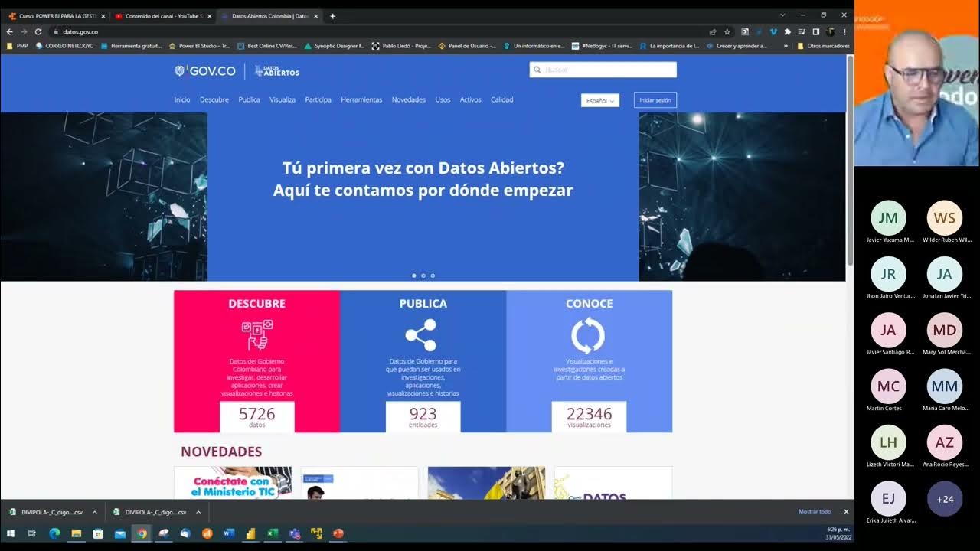Open the Calidad menu item
The image size is (980, 551).
click(x=502, y=100)
